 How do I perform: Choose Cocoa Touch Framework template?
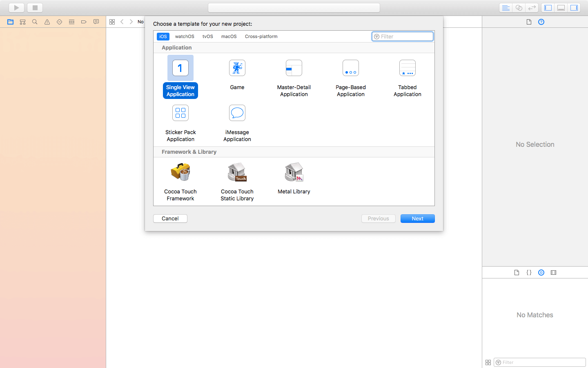[180, 181]
